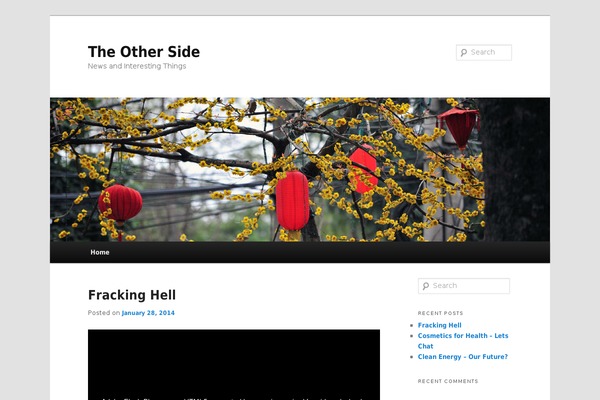Click the bullet beside Clean Energy link
This screenshot has width=600, height=400.
(x=412, y=357)
